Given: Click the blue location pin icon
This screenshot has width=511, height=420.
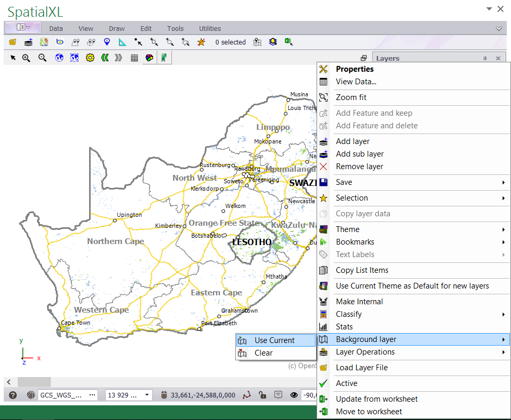Looking at the screenshot, I should [x=107, y=42].
